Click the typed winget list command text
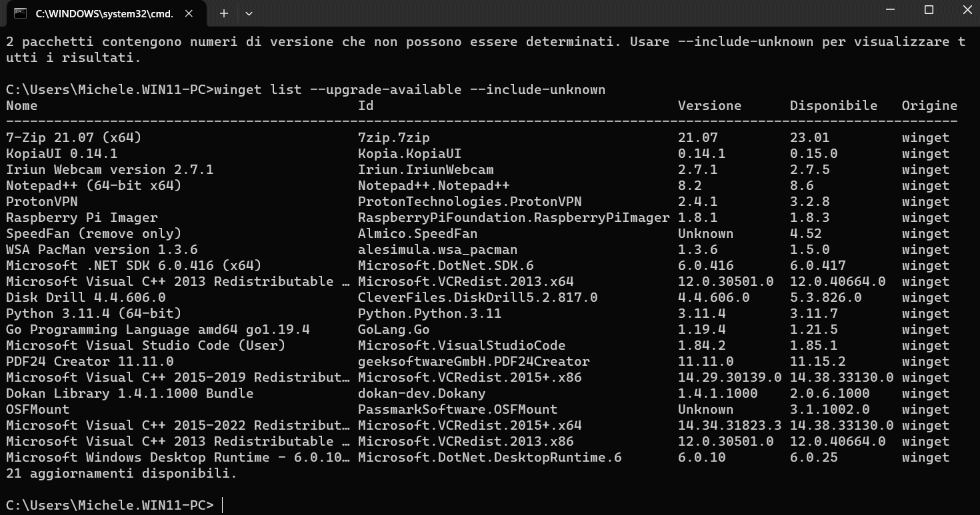Viewport: 980px width, 515px height. coord(409,90)
